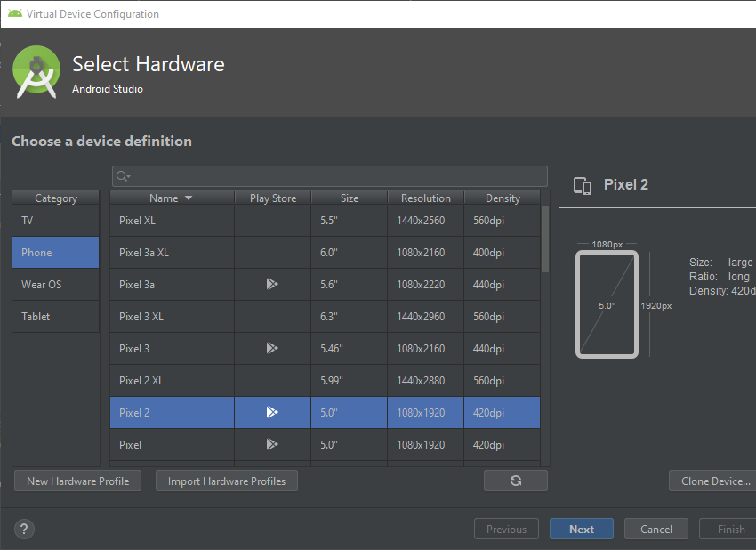The height and width of the screenshot is (550, 756).
Task: Click the search magnifier icon in filter box
Action: [124, 176]
